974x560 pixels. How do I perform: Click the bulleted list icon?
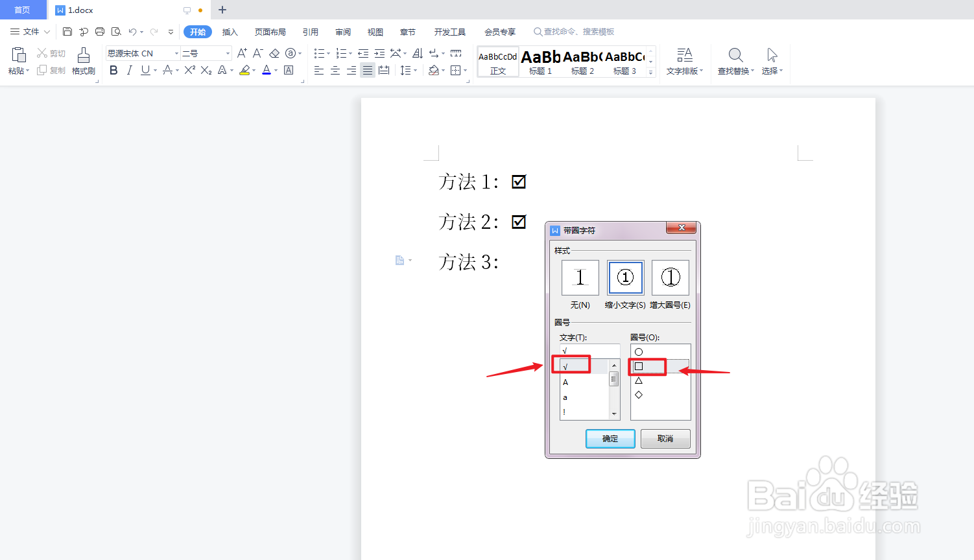tap(319, 53)
